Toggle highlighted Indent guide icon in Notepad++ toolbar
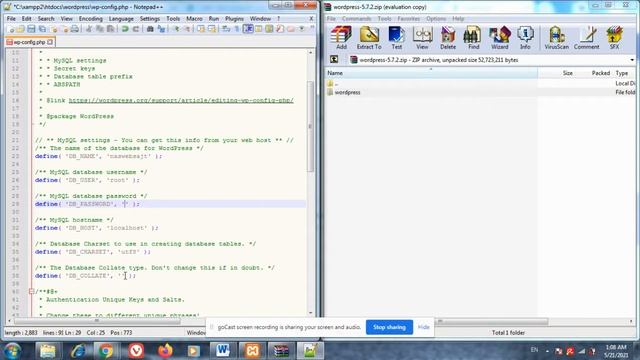The height and width of the screenshot is (360, 640). click(x=248, y=29)
